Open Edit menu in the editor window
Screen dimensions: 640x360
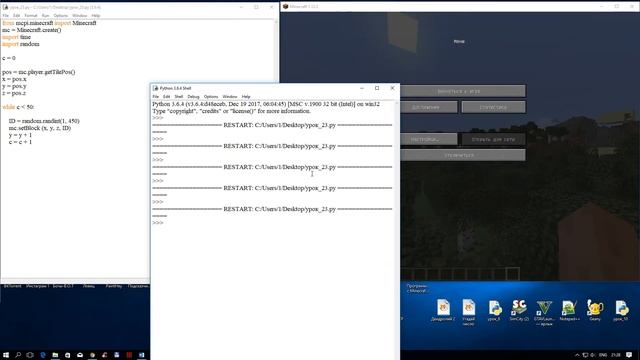tap(16, 16)
